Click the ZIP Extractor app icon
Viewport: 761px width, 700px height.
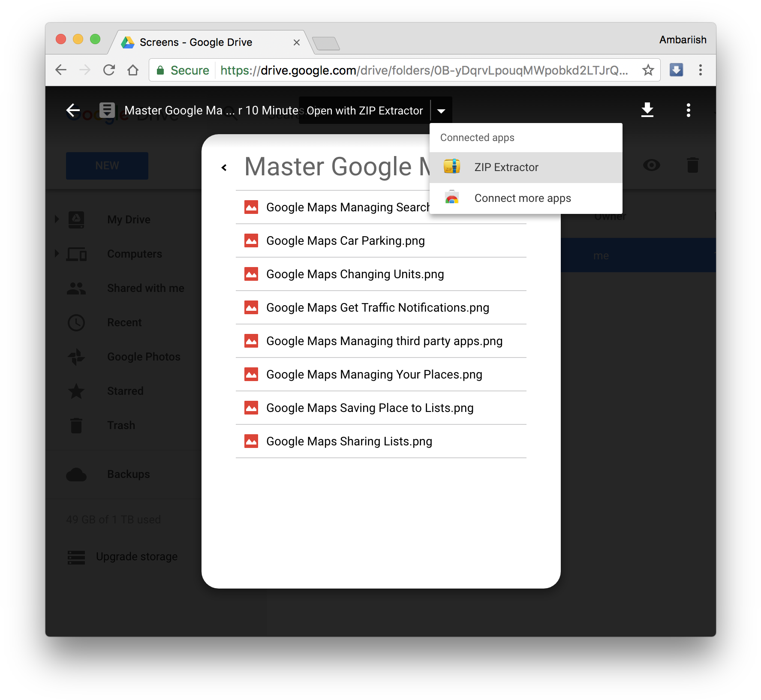(452, 167)
